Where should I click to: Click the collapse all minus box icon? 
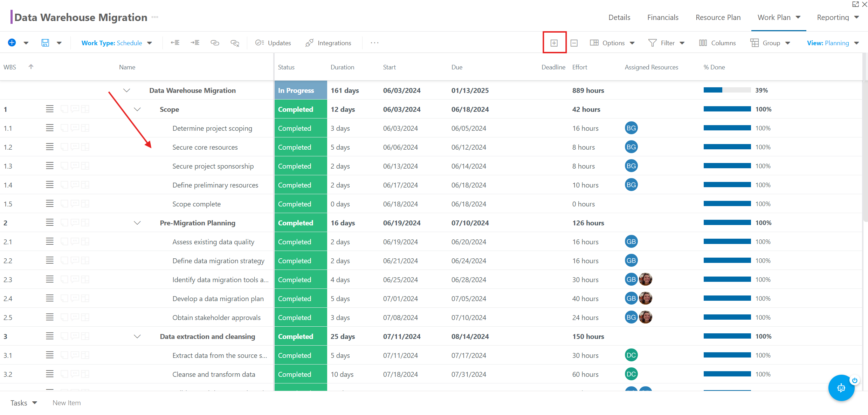(574, 43)
